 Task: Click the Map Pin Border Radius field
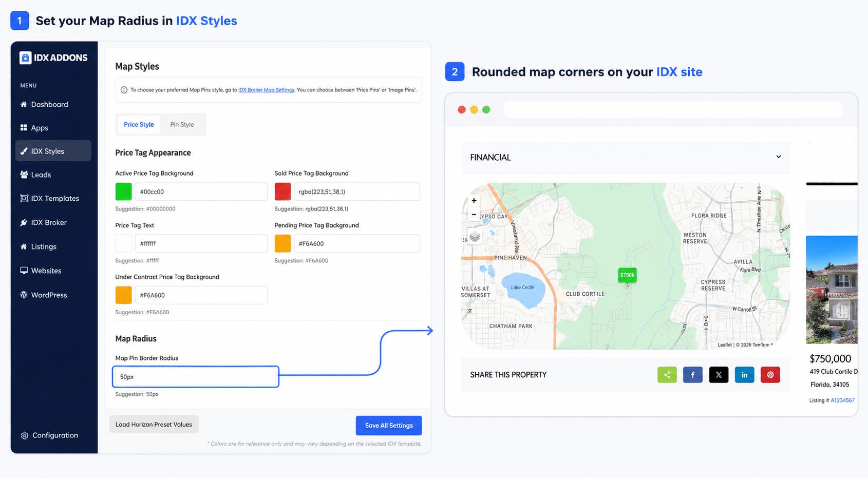[x=196, y=377]
